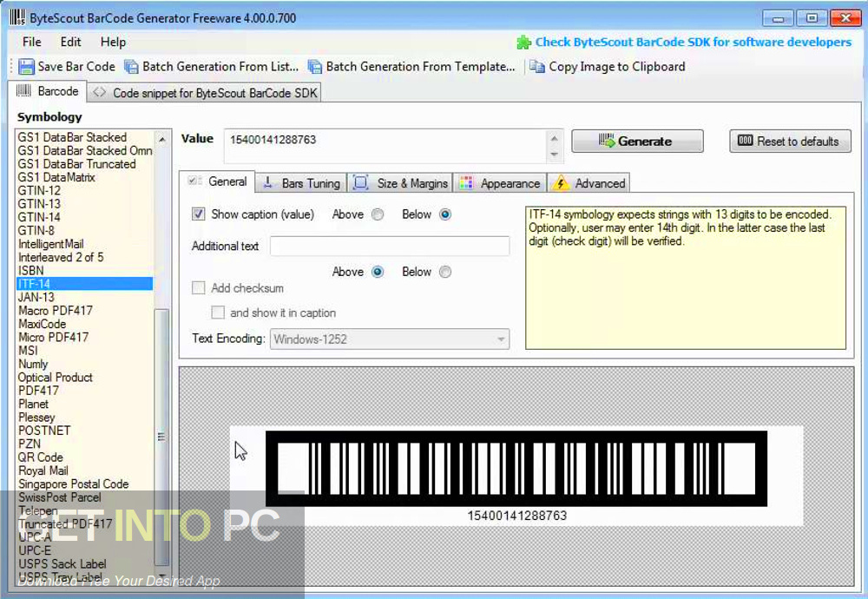Open Batch Generation From Template
Screen dimensions: 868x599
click(318, 66)
